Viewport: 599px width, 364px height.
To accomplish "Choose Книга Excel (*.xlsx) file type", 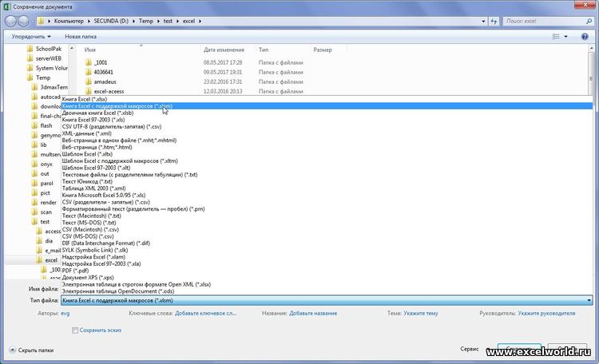I will [327, 99].
